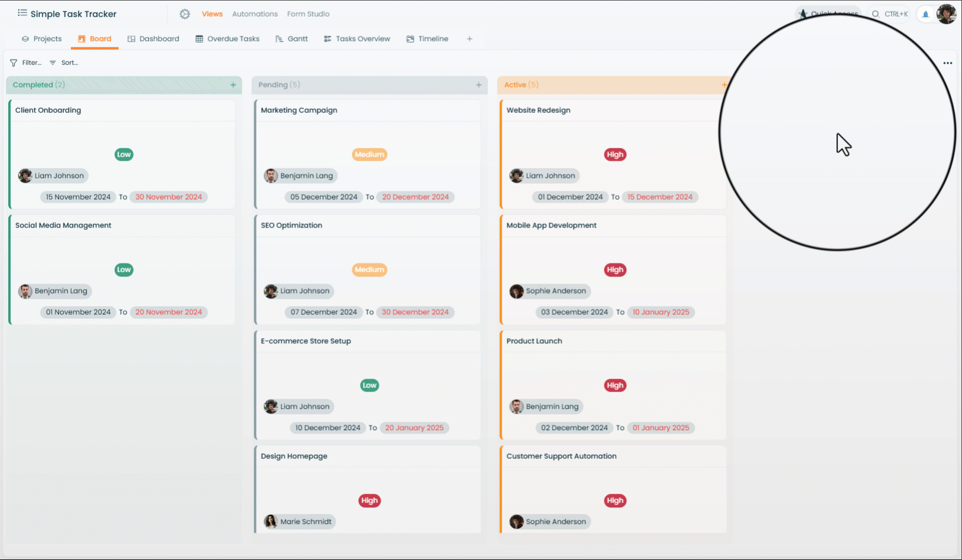Click the Low badge on Client Onboarding
Image resolution: width=962 pixels, height=560 pixels.
pos(124,155)
